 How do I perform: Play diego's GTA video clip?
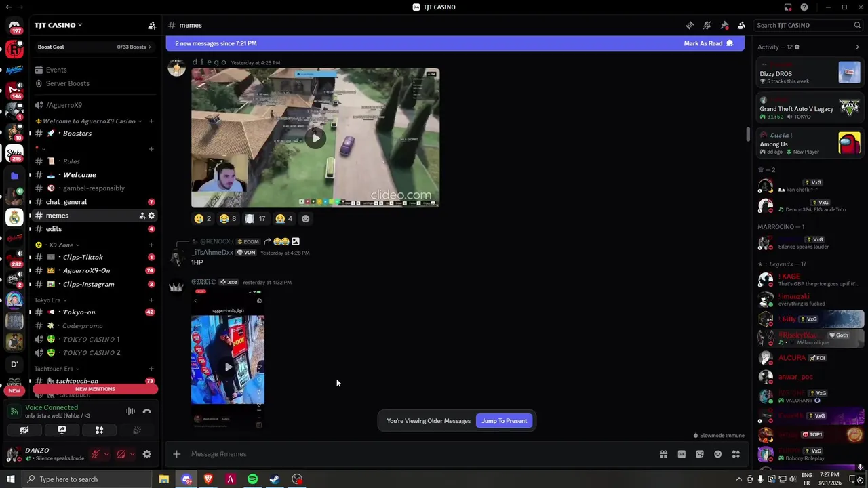(315, 138)
